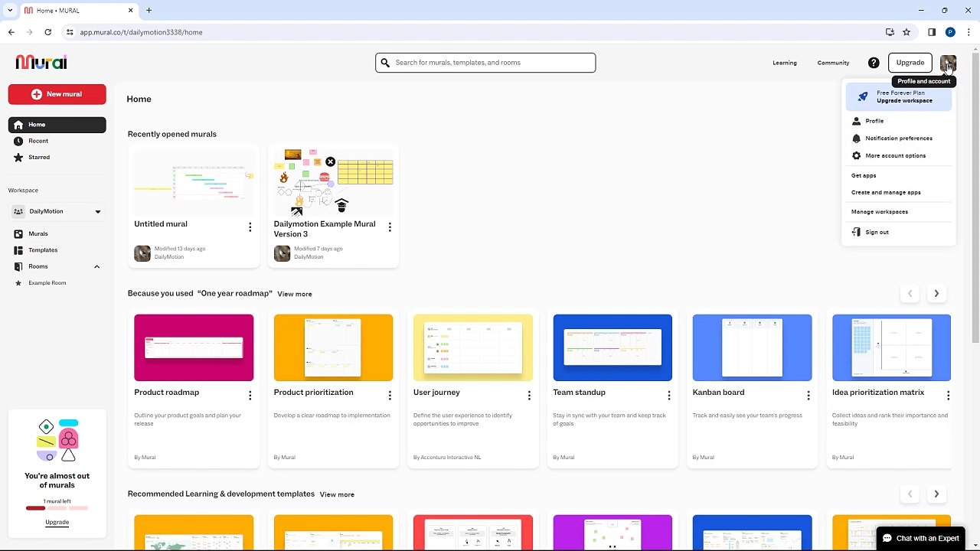
Task: Open Notification preferences from account menu
Action: tap(899, 139)
